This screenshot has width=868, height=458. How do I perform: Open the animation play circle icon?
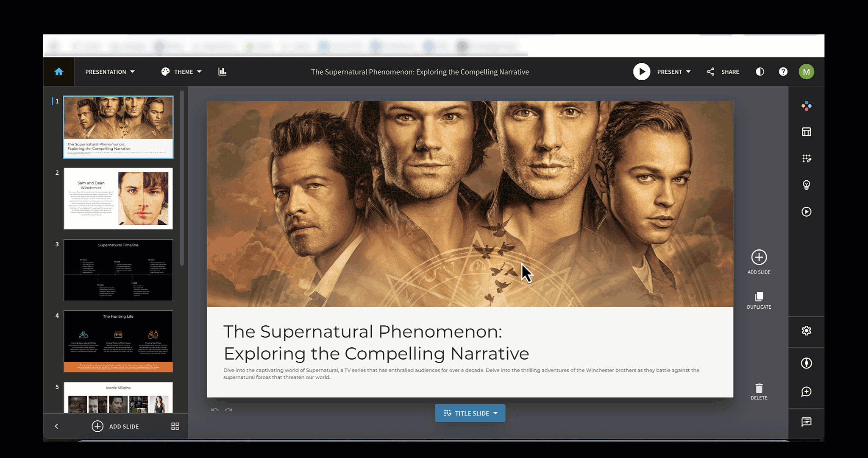807,212
